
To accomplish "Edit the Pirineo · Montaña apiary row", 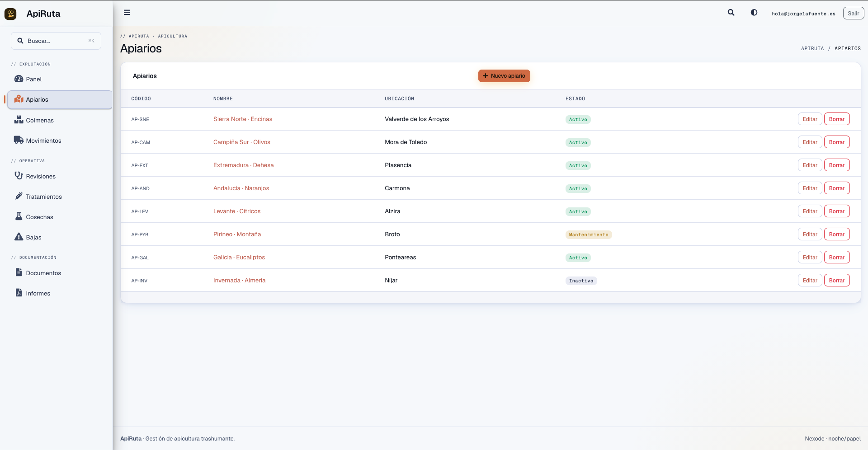I will click(x=810, y=234).
